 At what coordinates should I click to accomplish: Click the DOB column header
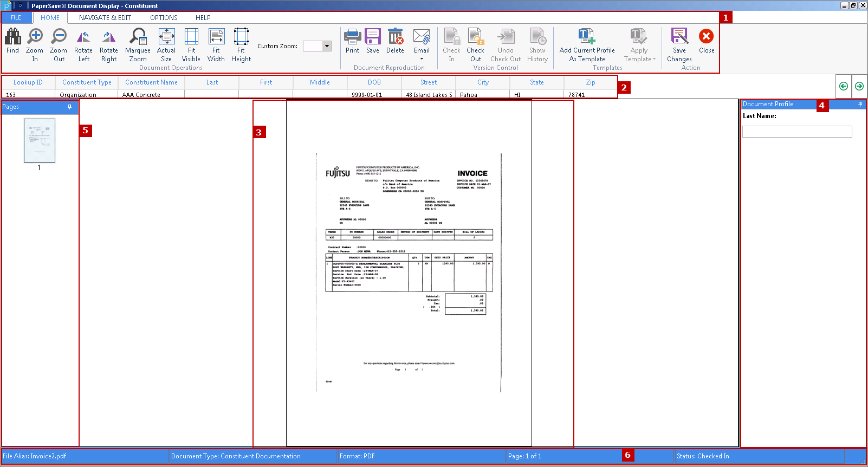(x=374, y=82)
